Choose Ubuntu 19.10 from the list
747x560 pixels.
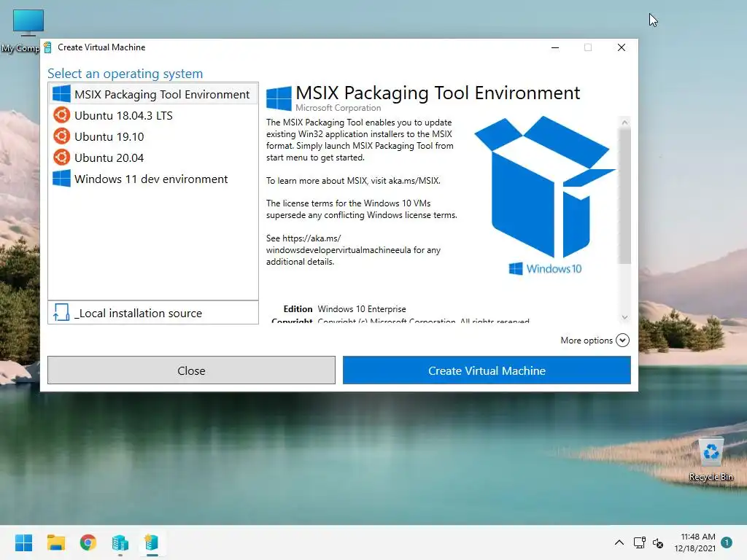tap(153, 136)
